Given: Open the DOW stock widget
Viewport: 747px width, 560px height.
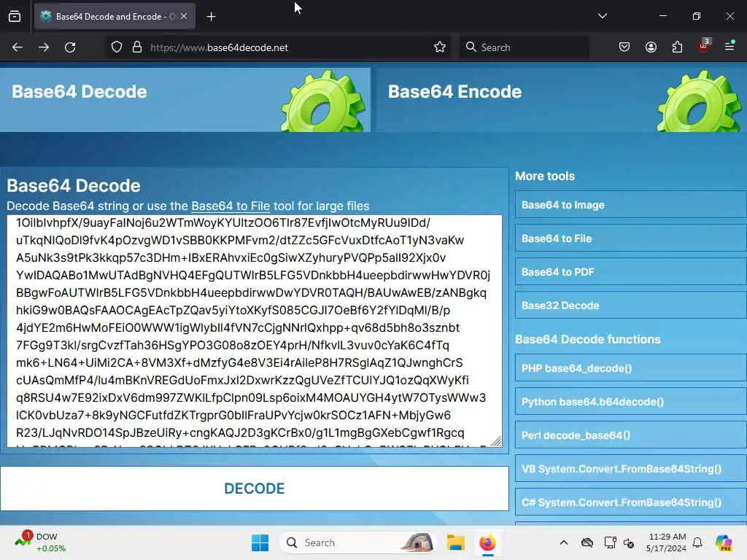Looking at the screenshot, I should (x=40, y=542).
